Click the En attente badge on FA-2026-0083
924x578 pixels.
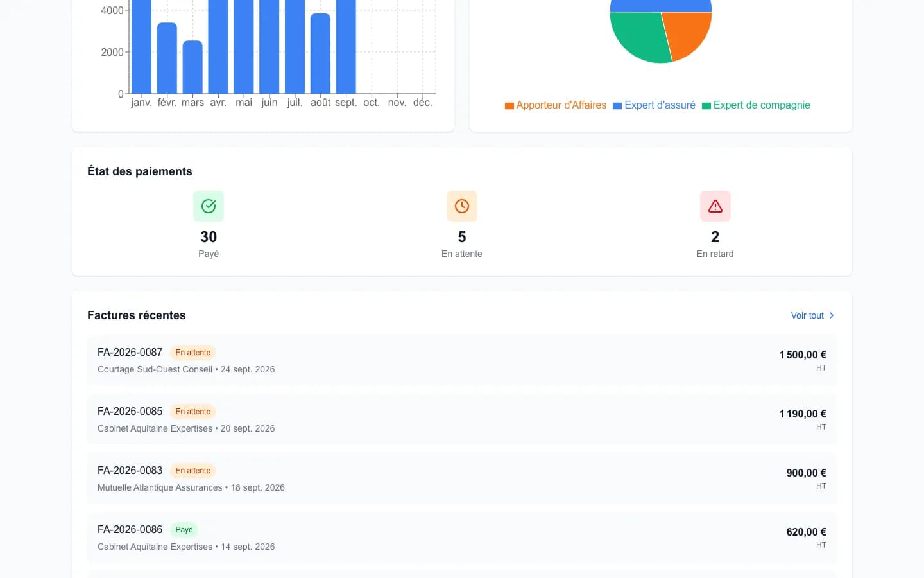(193, 471)
